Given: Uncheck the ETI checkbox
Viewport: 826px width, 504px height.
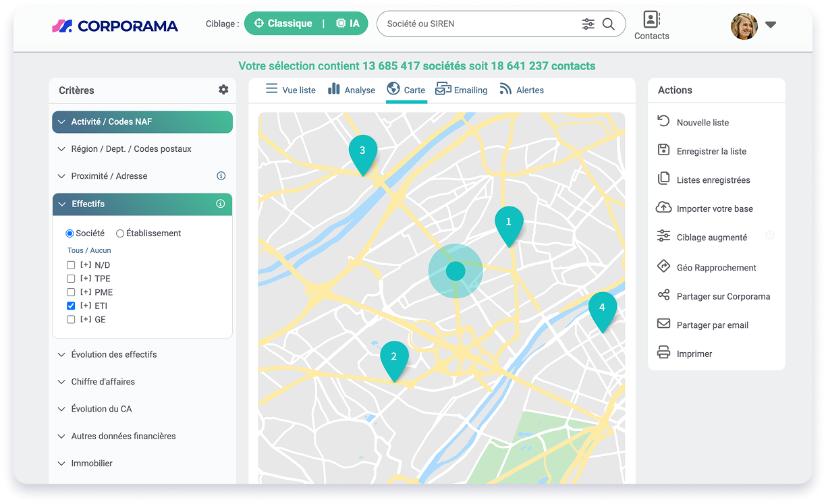Looking at the screenshot, I should pyautogui.click(x=71, y=306).
